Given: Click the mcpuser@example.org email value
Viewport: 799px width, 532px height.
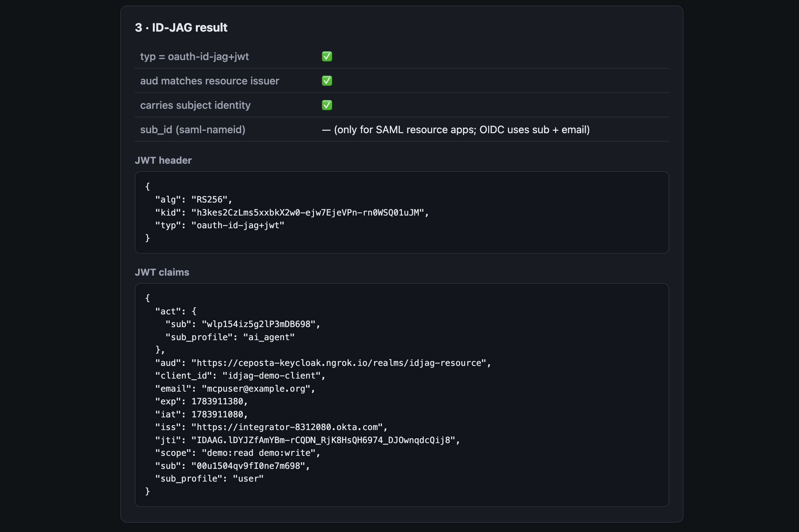Looking at the screenshot, I should [256, 389].
